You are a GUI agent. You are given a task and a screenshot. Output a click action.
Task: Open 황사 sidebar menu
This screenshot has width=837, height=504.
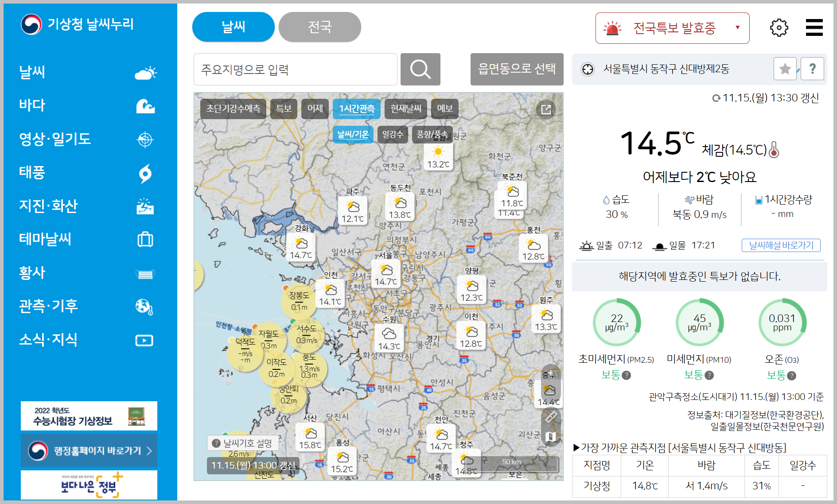point(89,273)
